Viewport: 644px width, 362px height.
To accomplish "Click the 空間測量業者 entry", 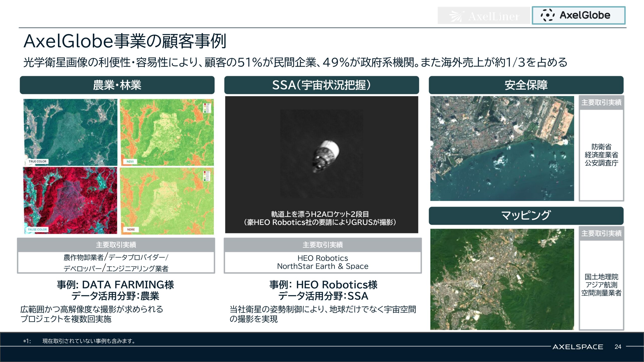I will [x=601, y=293].
